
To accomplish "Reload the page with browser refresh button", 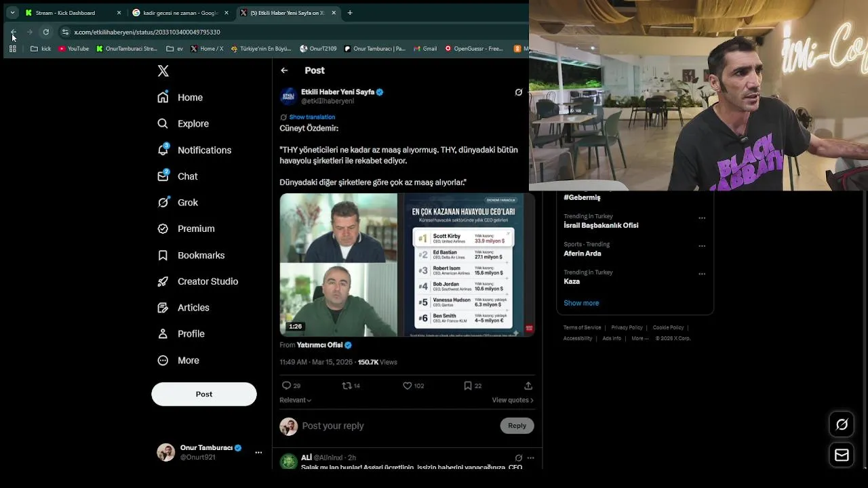I will (x=45, y=32).
